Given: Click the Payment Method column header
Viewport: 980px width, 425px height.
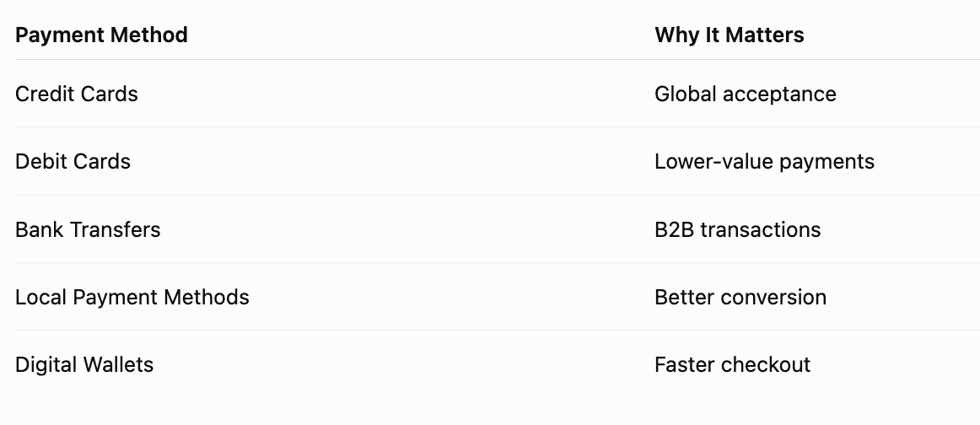Looking at the screenshot, I should point(101,35).
